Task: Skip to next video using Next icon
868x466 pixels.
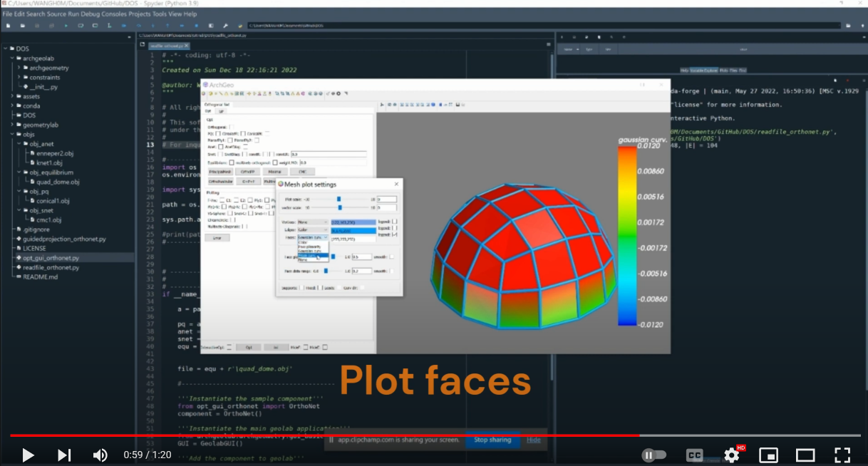Action: (64, 455)
